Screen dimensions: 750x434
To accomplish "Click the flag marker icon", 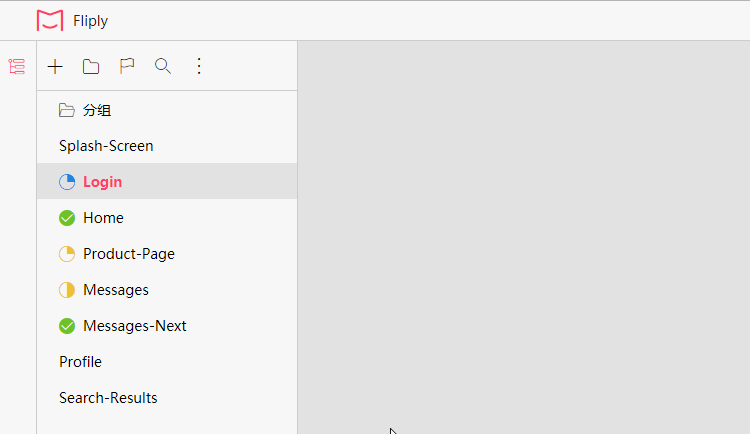I will click(127, 66).
